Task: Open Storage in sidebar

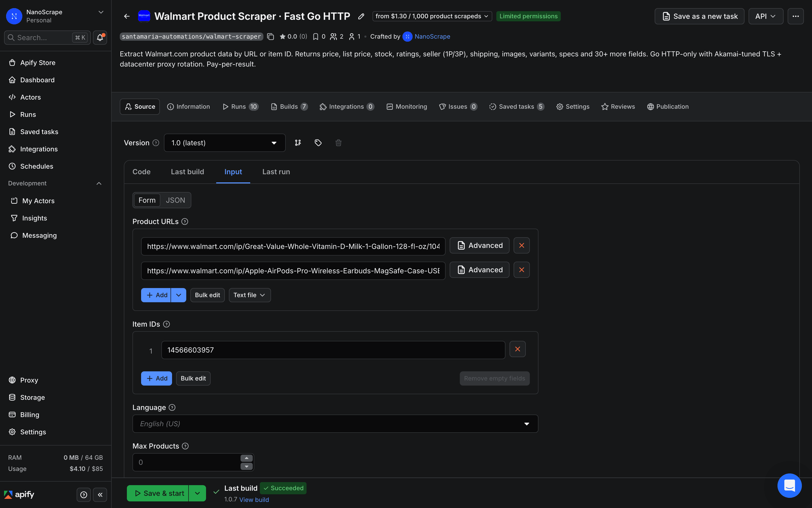Action: pyautogui.click(x=55, y=398)
